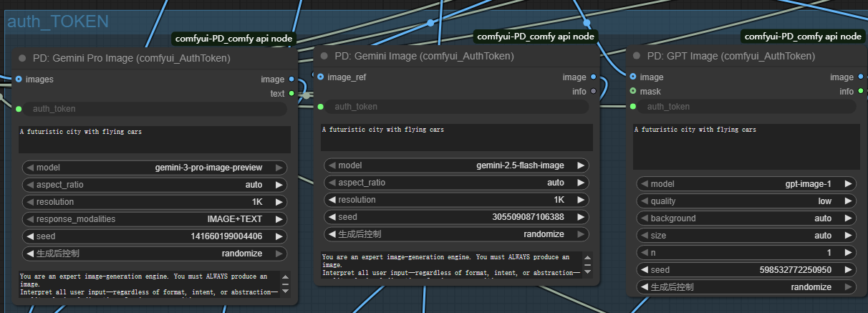The height and width of the screenshot is (313, 868).
Task: Open the background dropdown in GPT Image node
Action: (x=747, y=218)
